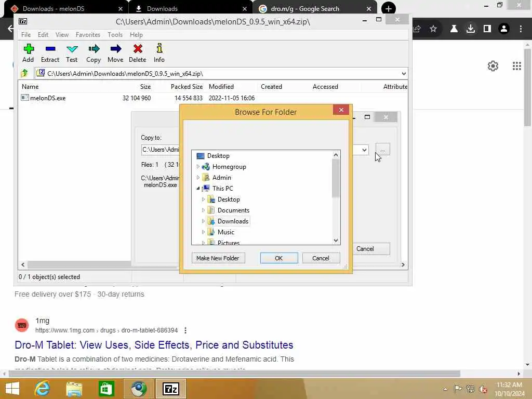Open File Explorer from the taskbar

coord(74,389)
